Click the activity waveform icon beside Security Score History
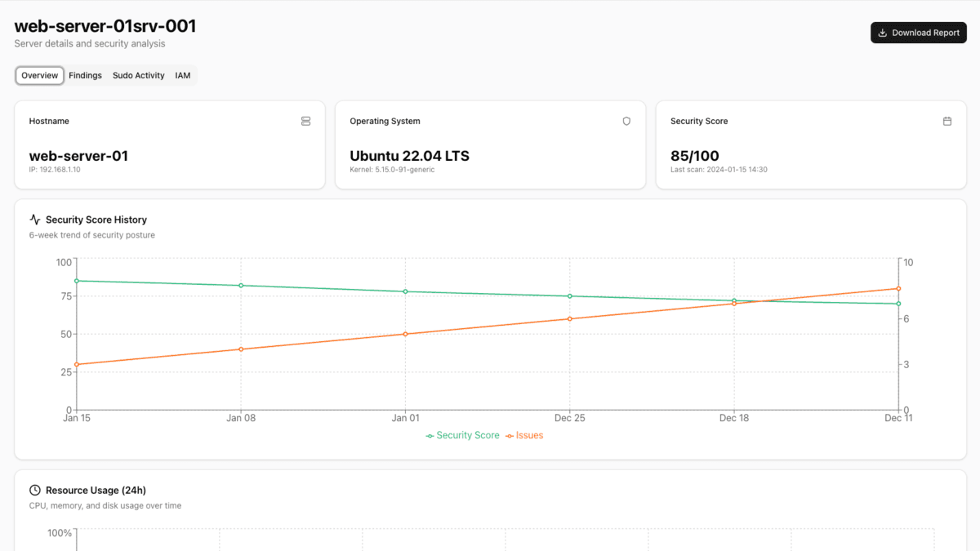This screenshot has width=980, height=551. coord(34,219)
